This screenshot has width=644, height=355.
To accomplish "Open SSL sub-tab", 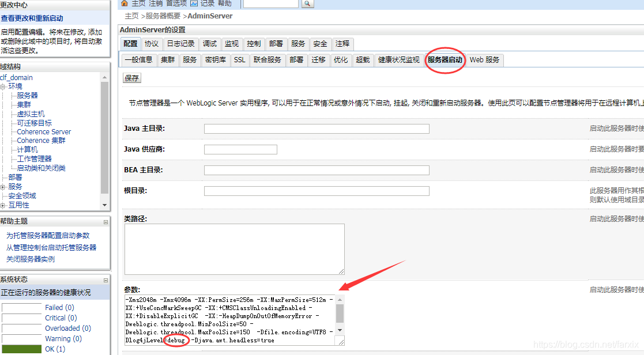I will [x=240, y=60].
